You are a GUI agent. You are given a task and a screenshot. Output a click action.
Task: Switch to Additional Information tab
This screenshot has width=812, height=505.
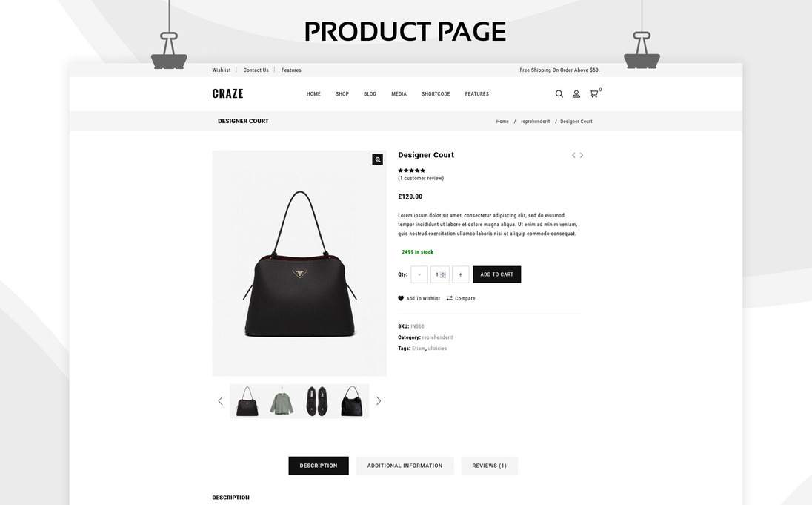405,466
